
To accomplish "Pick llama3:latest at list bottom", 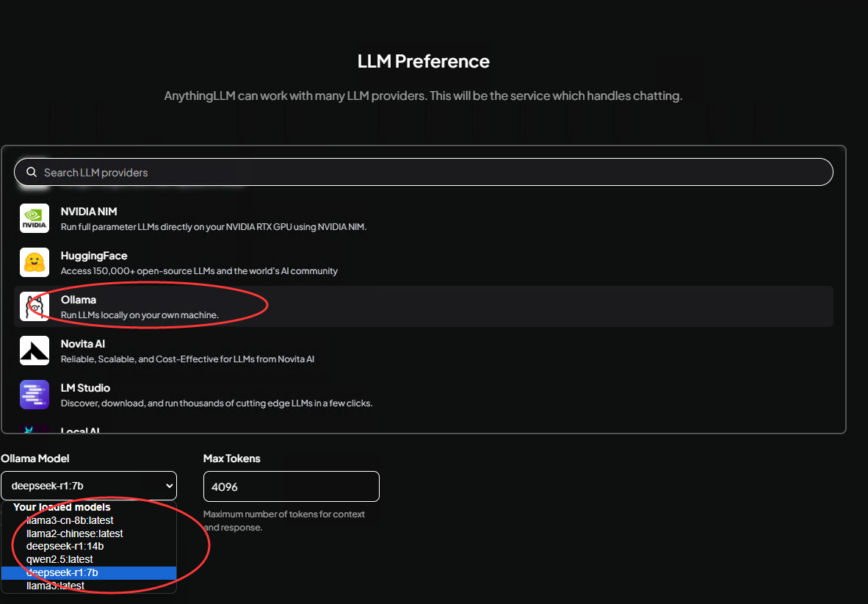I will tap(55, 586).
